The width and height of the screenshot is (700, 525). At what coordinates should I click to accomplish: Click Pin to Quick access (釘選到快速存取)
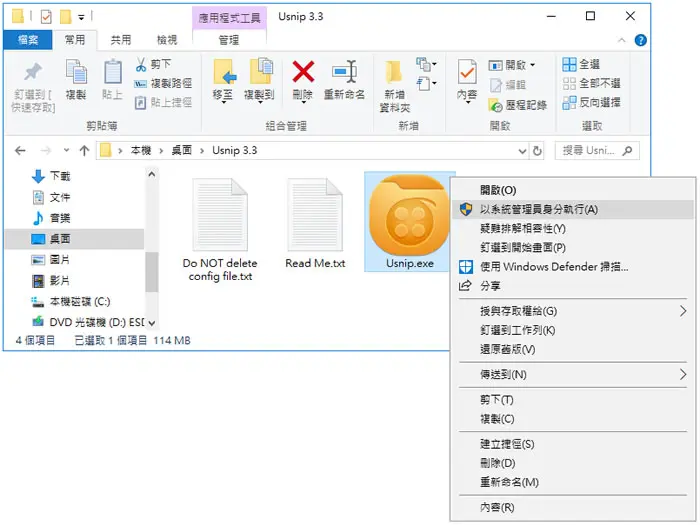(33, 86)
